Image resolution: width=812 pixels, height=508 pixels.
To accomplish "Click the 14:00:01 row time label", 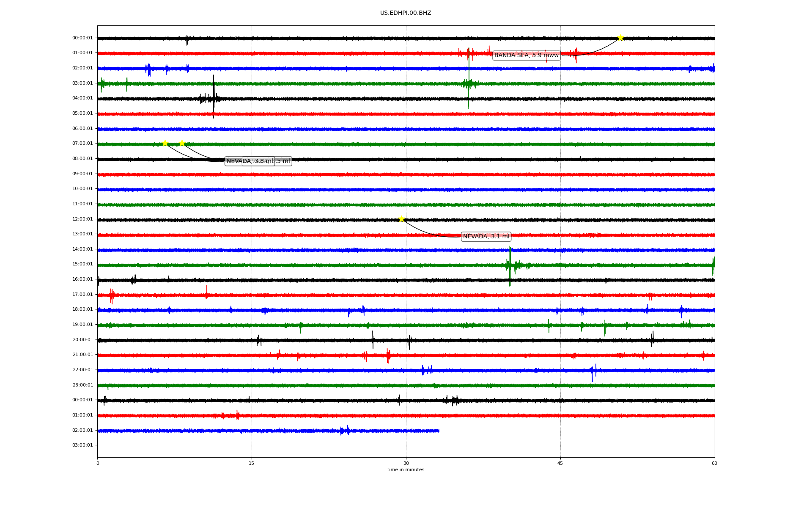I will 82,249.
